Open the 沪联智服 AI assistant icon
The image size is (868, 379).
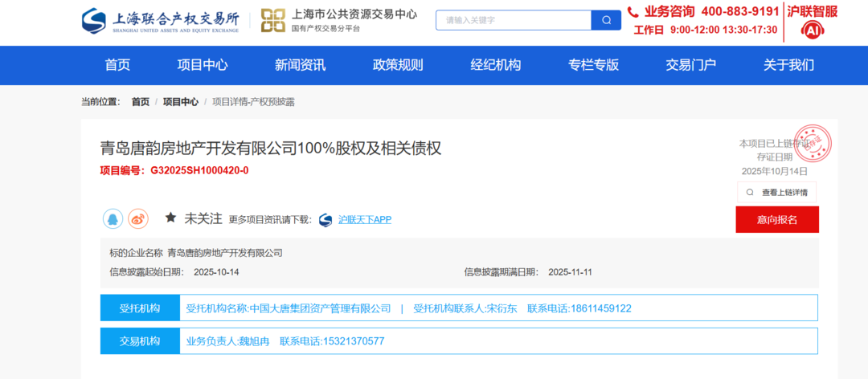(x=813, y=31)
